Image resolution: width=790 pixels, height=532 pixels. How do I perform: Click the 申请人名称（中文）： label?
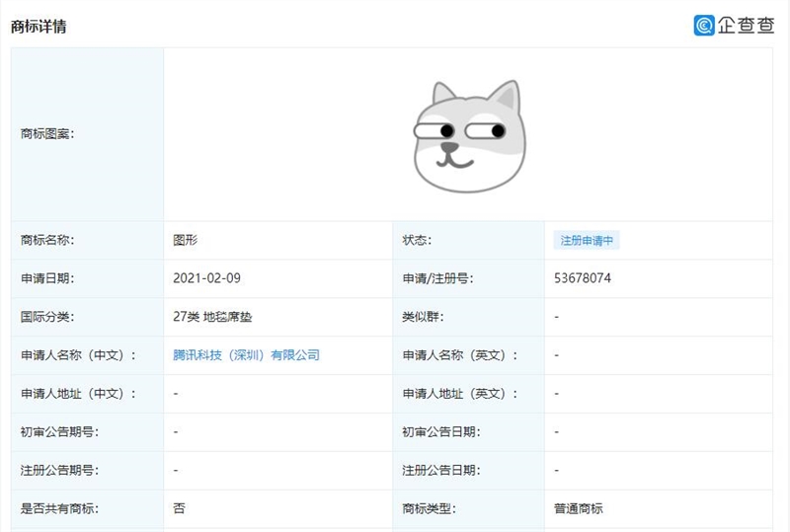[x=79, y=355]
